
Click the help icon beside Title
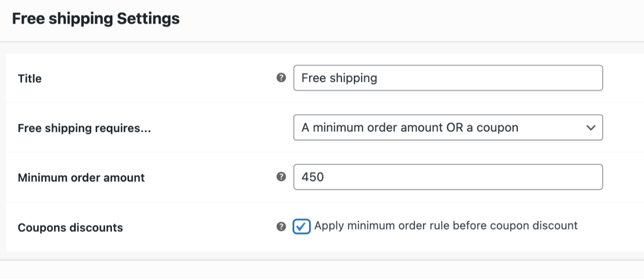point(281,78)
